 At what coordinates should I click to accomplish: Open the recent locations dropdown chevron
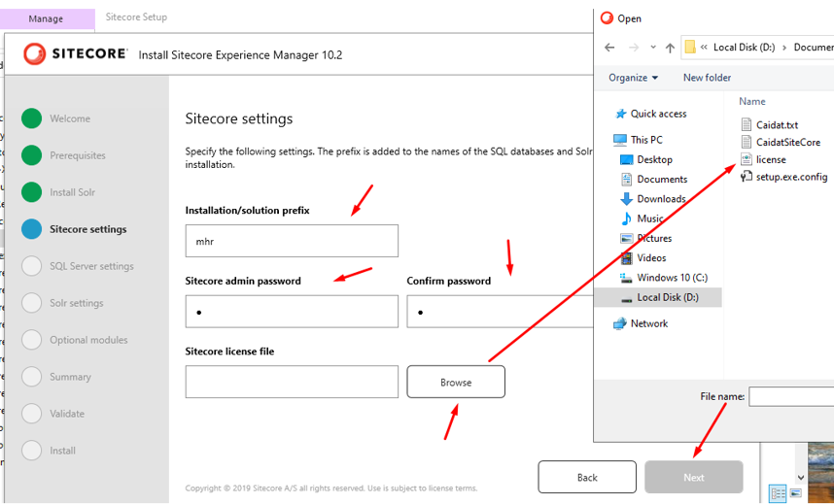click(653, 48)
